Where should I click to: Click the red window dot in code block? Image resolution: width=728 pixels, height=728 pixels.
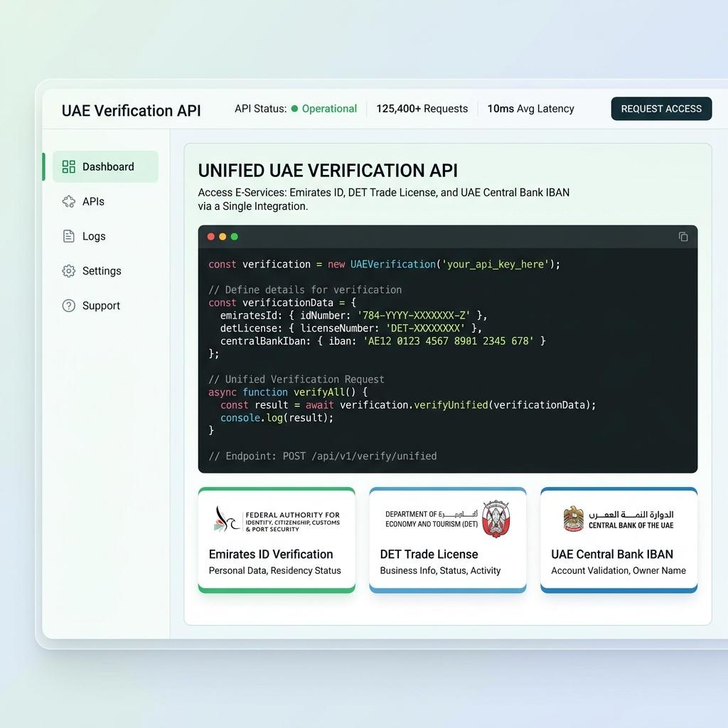click(x=210, y=237)
